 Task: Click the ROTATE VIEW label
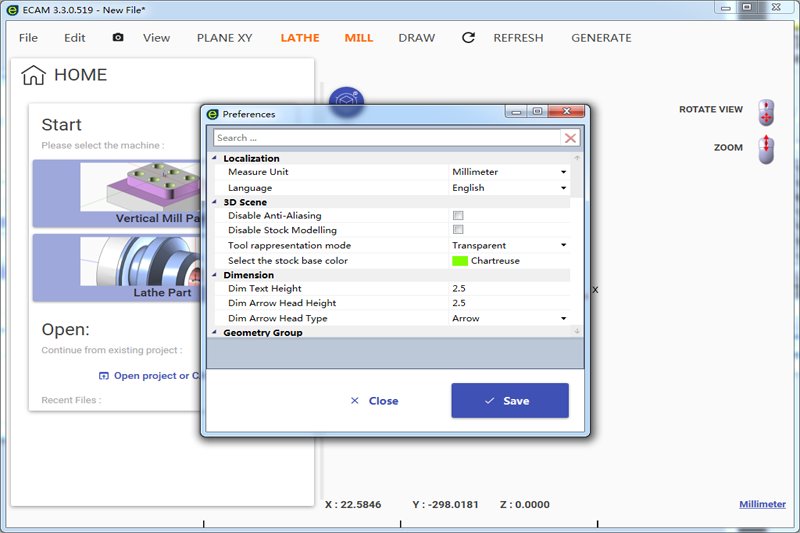tap(711, 109)
